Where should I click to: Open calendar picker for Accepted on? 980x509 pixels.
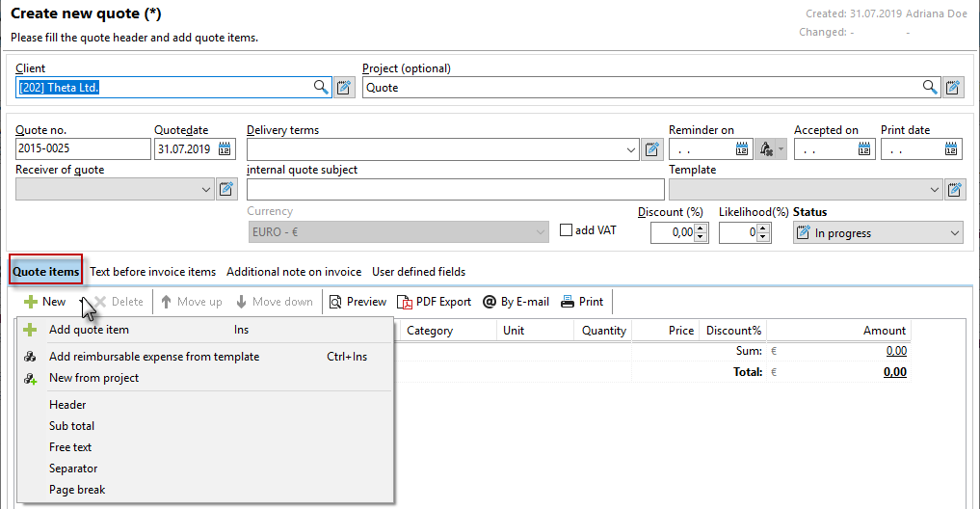click(861, 149)
